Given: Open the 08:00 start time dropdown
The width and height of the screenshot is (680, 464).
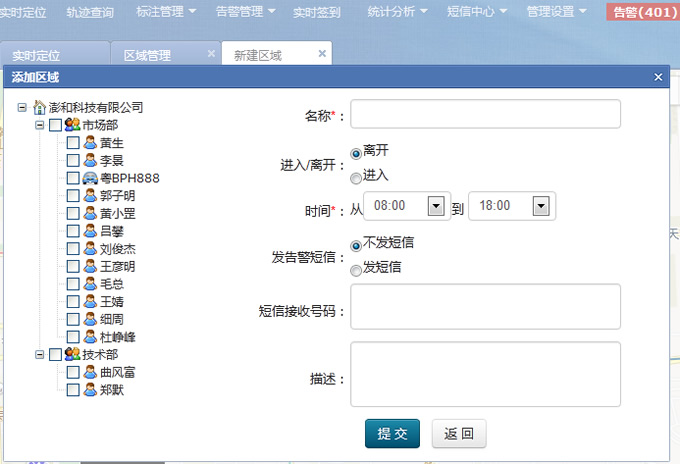Looking at the screenshot, I should click(x=435, y=206).
